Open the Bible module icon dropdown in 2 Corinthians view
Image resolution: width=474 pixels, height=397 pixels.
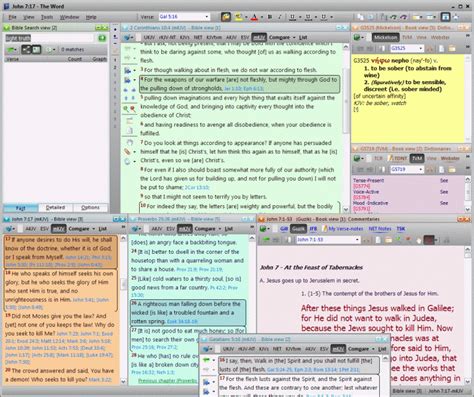point(128,37)
